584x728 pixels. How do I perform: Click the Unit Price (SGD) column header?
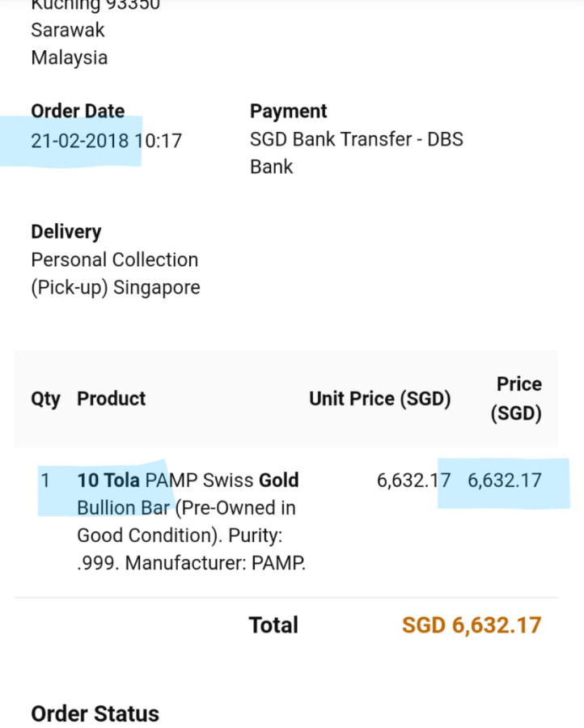(379, 400)
